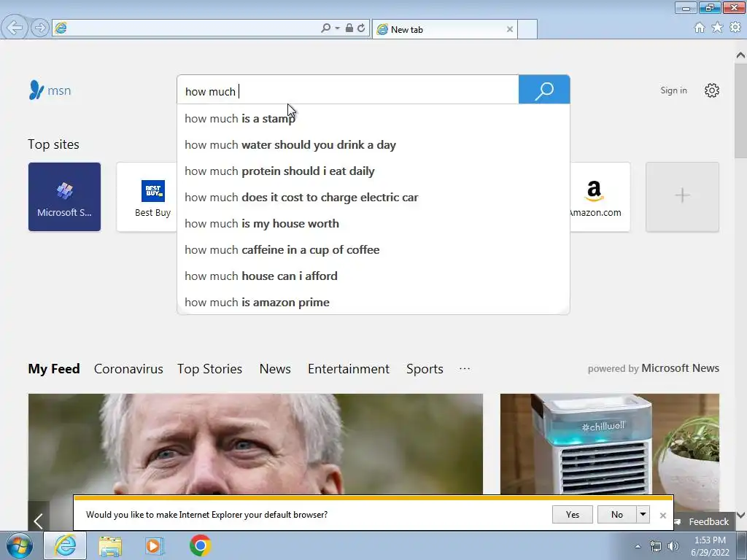The width and height of the screenshot is (747, 560).
Task: Open the Microsoft S... top site tile
Action: [x=64, y=197]
